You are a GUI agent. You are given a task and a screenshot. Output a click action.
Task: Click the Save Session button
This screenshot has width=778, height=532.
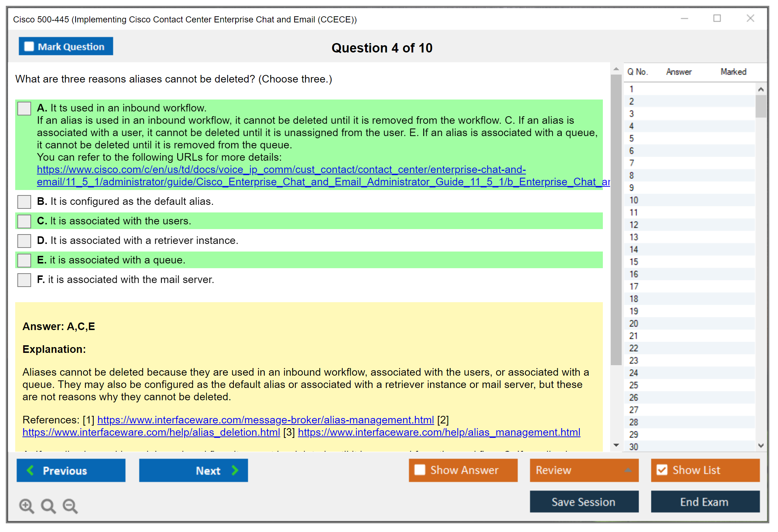584,502
